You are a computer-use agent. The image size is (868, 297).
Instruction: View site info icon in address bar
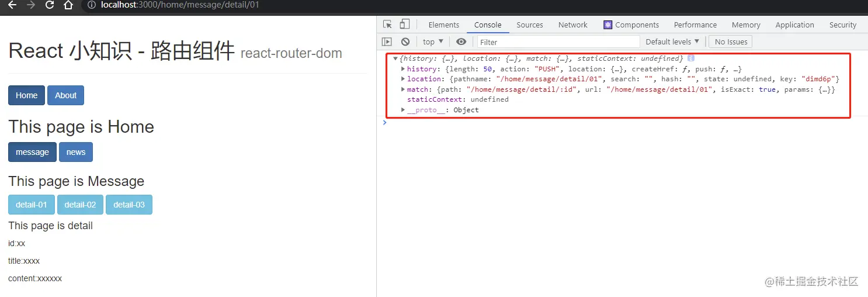(91, 5)
